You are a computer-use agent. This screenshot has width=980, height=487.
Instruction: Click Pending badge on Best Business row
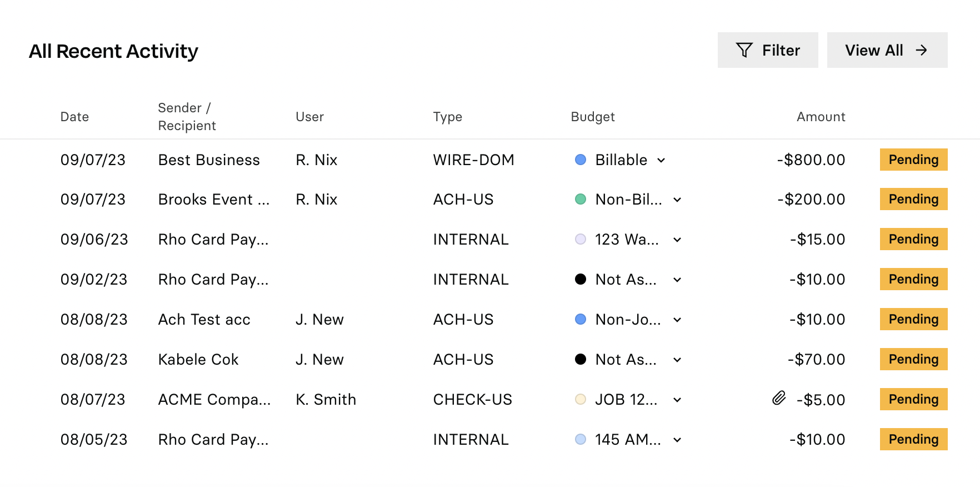pos(913,160)
